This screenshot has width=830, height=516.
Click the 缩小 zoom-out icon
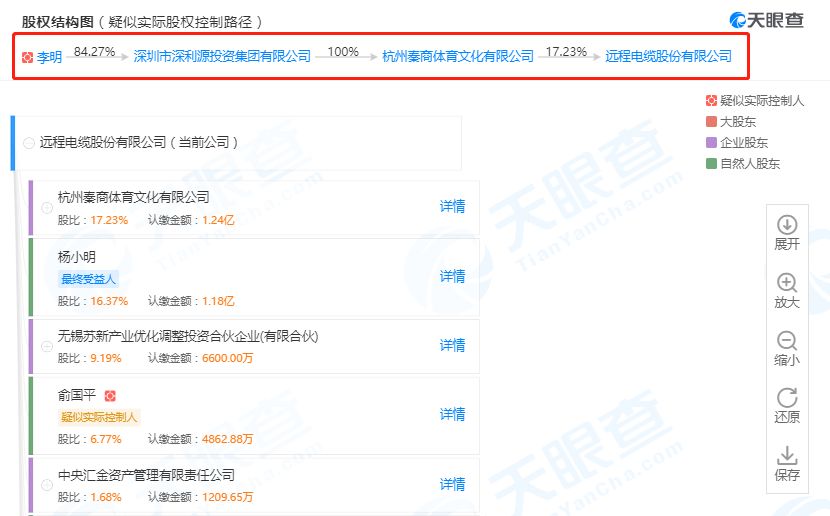click(x=787, y=340)
